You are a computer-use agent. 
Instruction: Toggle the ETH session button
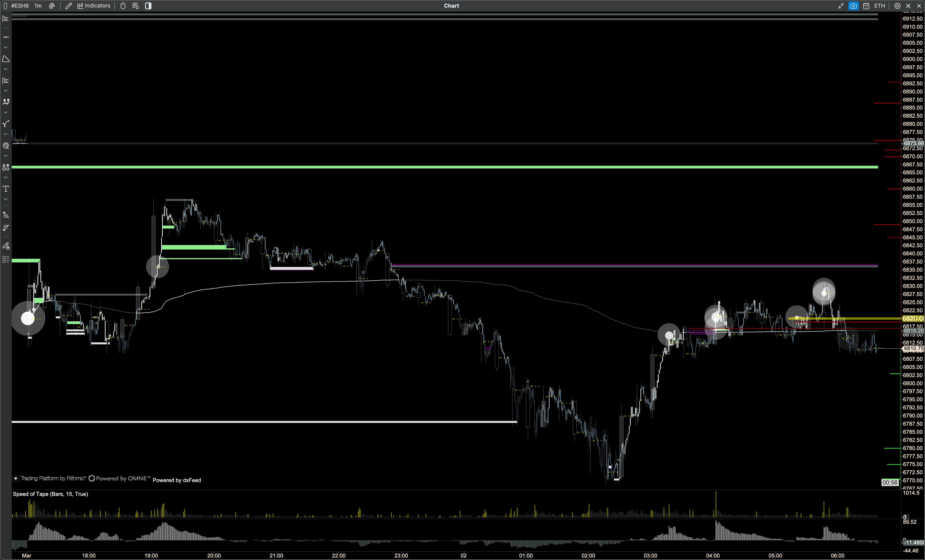880,6
